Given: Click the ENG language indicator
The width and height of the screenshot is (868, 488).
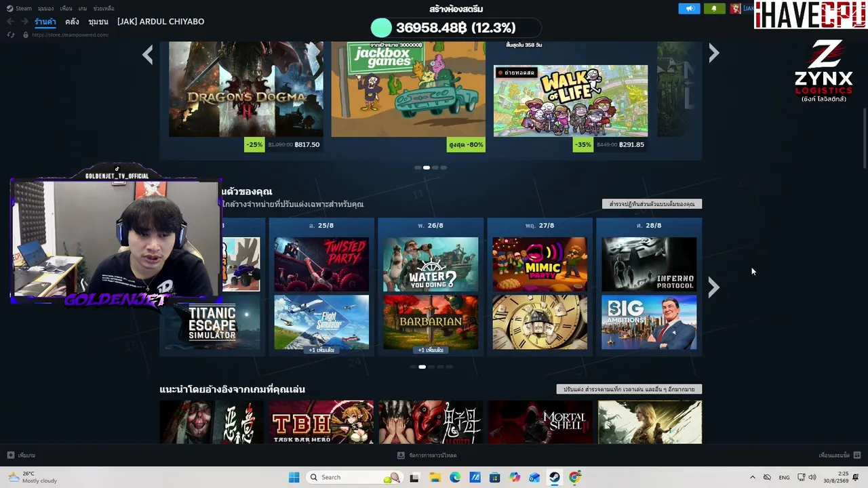Looking at the screenshot, I should coord(784,477).
